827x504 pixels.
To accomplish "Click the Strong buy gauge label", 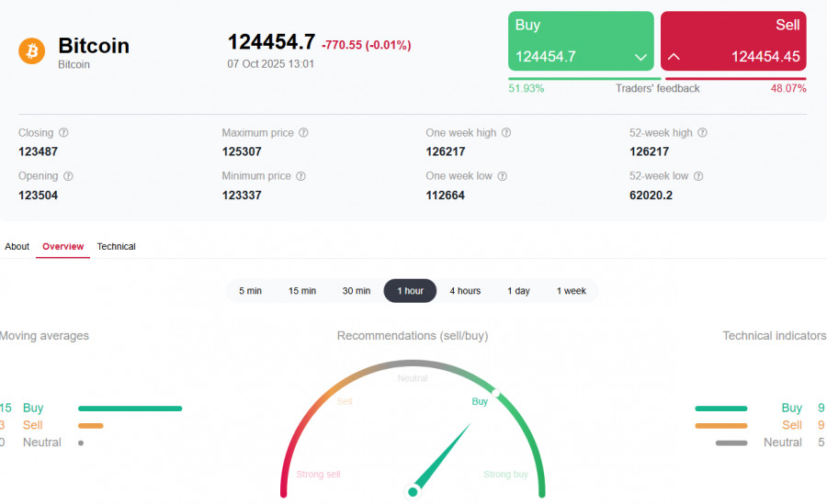I will coord(505,475).
